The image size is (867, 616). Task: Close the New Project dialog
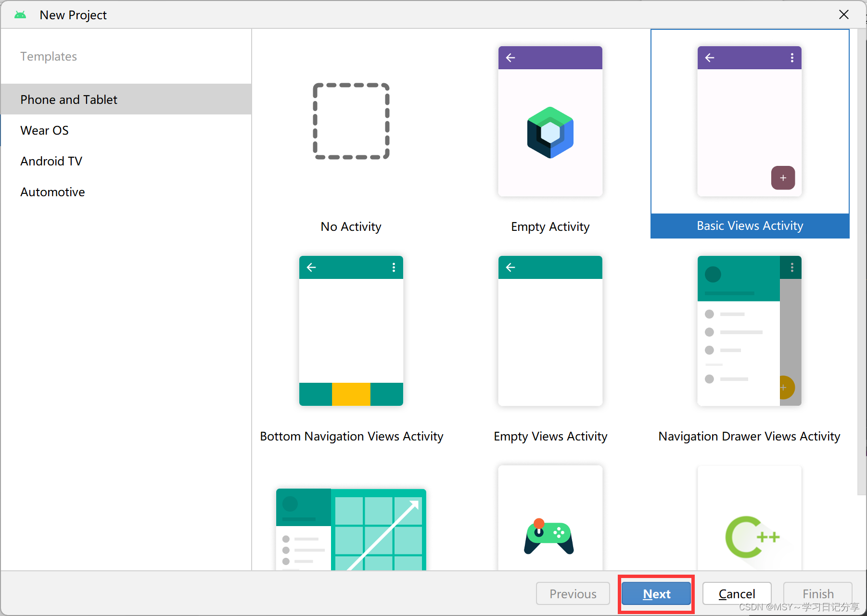[844, 14]
